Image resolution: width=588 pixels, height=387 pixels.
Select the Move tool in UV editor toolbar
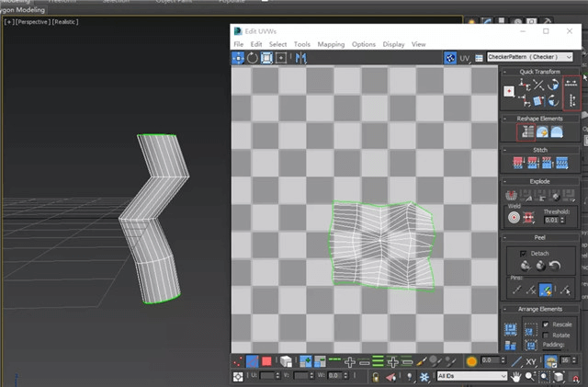(x=238, y=57)
